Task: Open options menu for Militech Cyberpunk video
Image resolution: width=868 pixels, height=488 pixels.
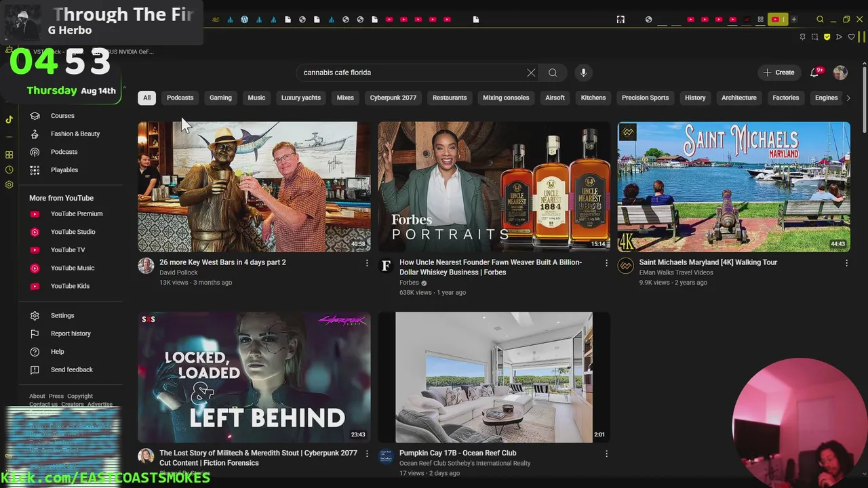Action: (367, 453)
